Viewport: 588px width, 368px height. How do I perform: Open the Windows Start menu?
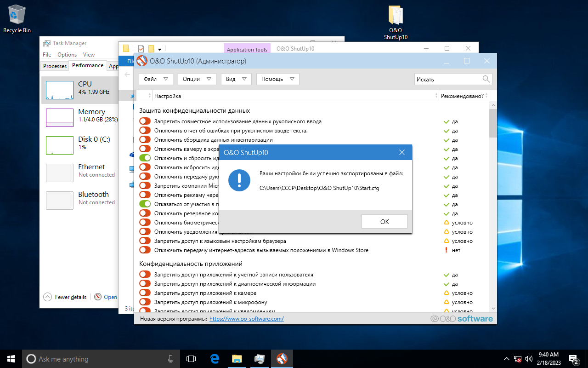point(11,359)
